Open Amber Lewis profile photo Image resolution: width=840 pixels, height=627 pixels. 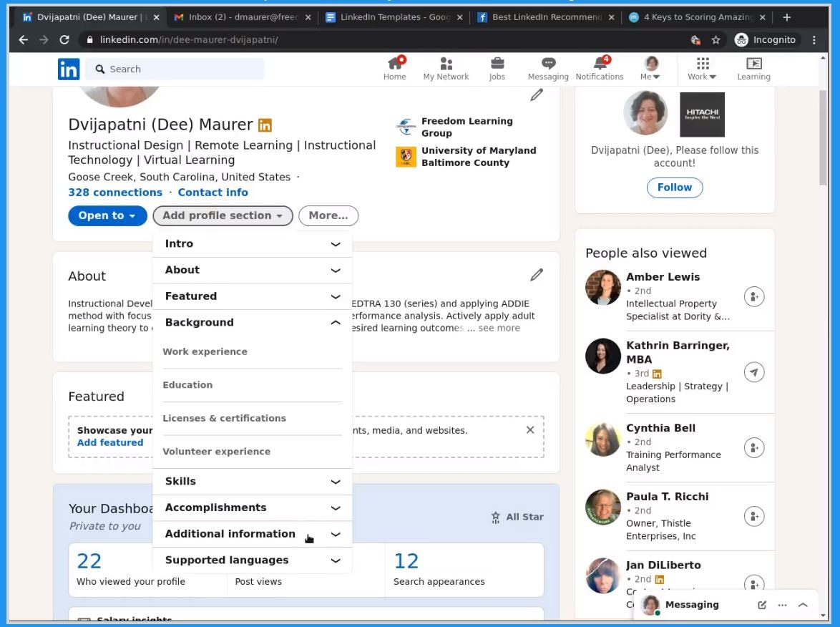coord(602,287)
